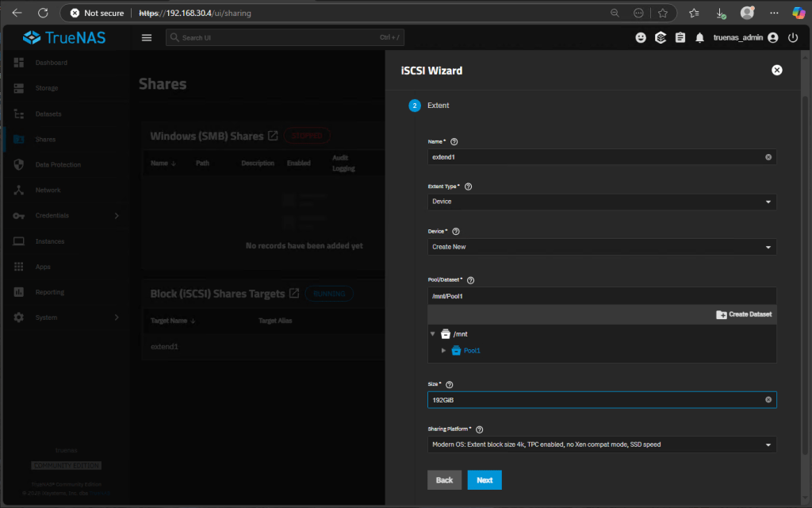Clear the Size field using X icon
Image resolution: width=812 pixels, height=508 pixels.
coord(768,400)
